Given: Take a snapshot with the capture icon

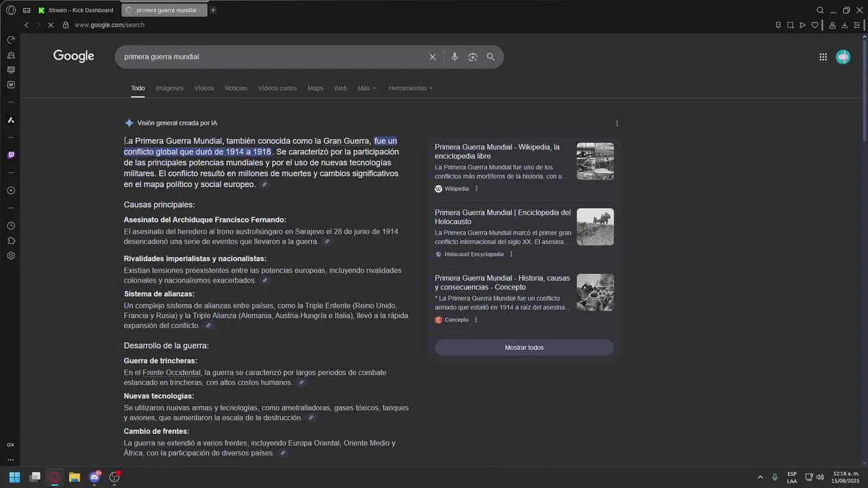Looking at the screenshot, I should pyautogui.click(x=790, y=25).
